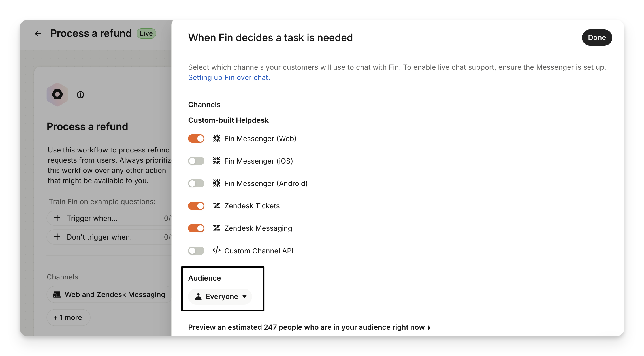Viewport: 644px width, 356px height.
Task: Switch off the Zendesk Tickets toggle
Action: tap(196, 206)
